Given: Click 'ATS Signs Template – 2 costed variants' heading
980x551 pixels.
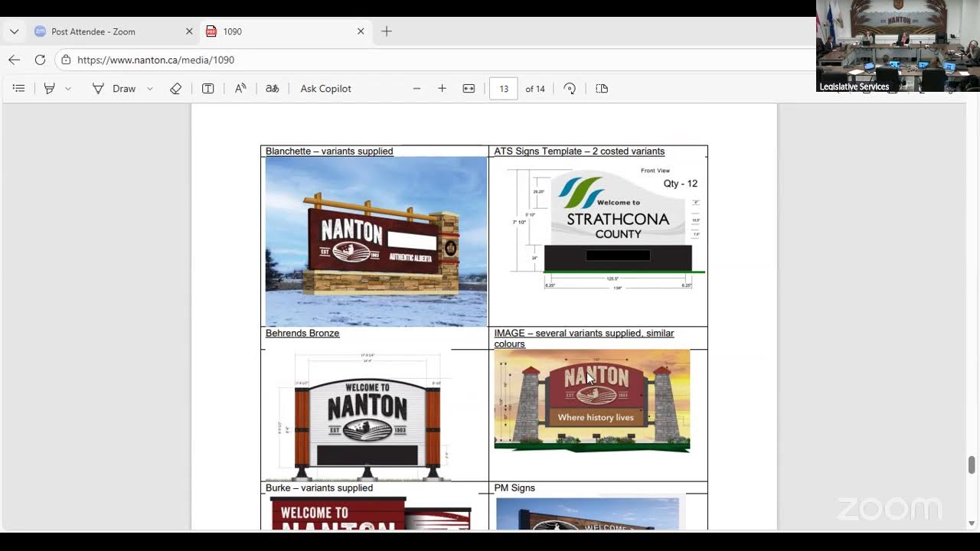Looking at the screenshot, I should coord(579,152).
